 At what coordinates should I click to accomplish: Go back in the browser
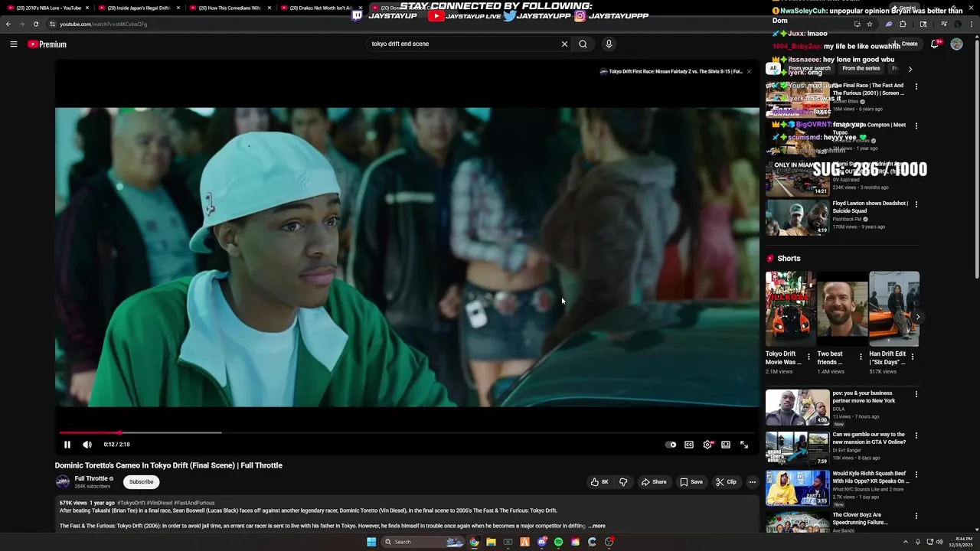[8, 24]
